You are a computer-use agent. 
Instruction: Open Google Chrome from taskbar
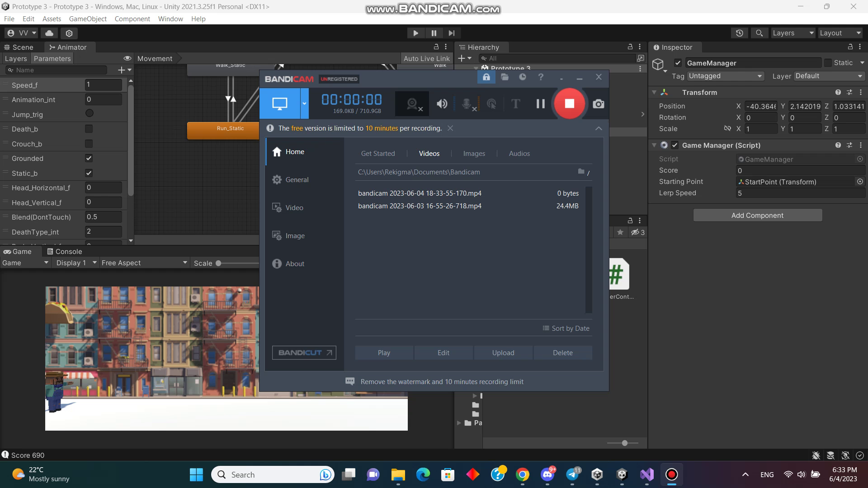pyautogui.click(x=523, y=474)
